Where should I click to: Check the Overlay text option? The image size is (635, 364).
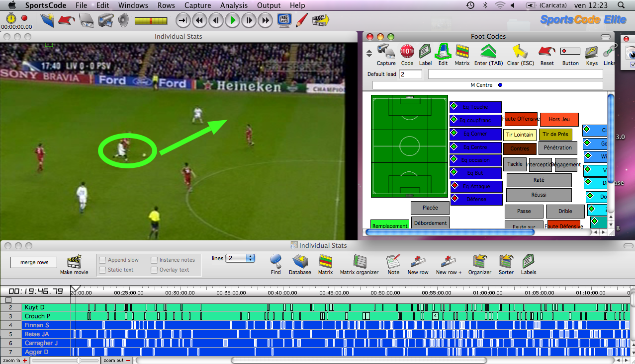[154, 270]
